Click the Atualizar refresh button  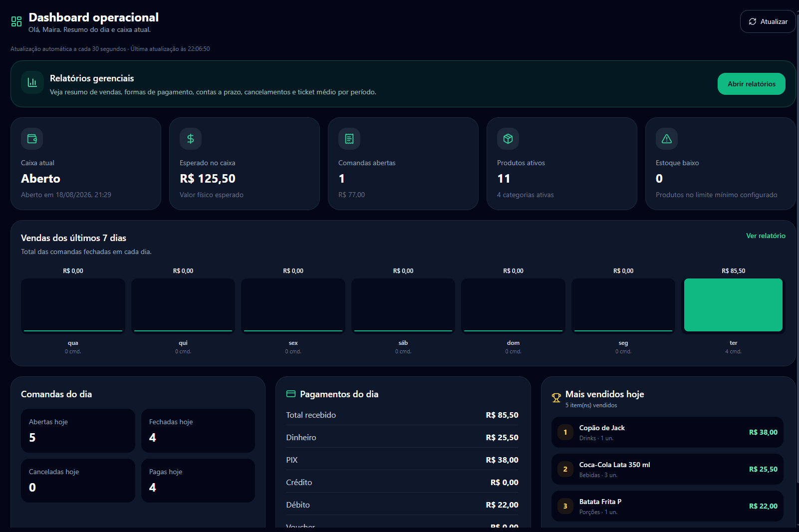(768, 21)
